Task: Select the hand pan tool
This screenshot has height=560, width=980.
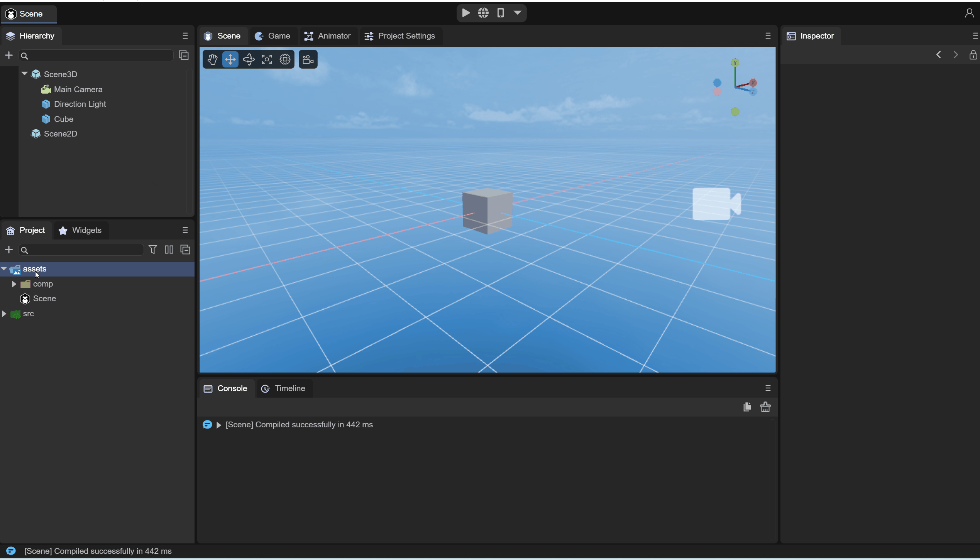Action: 212,59
